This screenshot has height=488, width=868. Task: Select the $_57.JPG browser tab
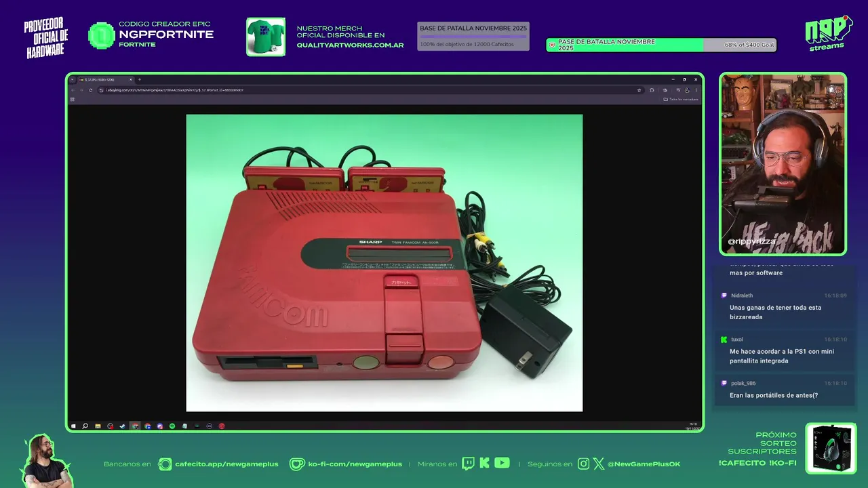coord(106,79)
